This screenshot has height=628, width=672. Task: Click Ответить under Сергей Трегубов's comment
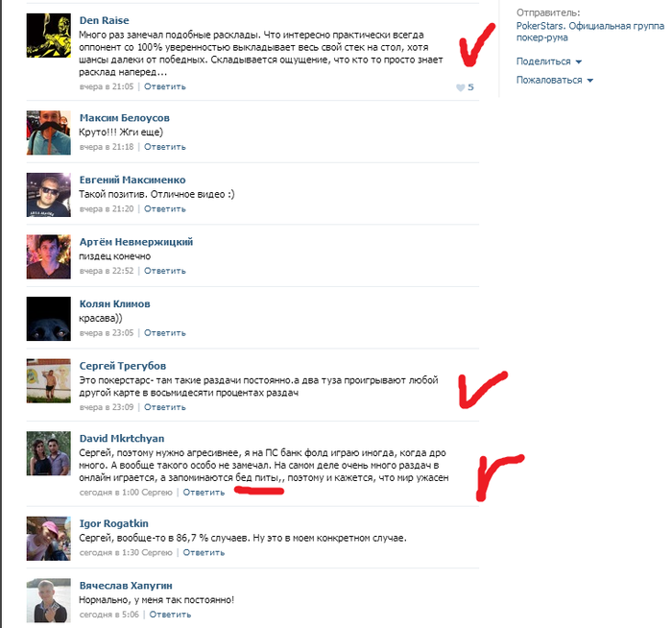pyautogui.click(x=164, y=407)
